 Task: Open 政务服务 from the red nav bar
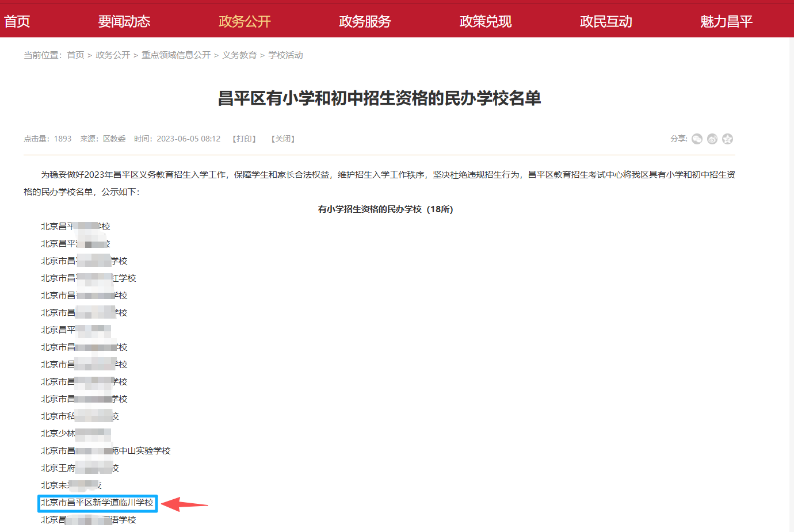coord(365,22)
